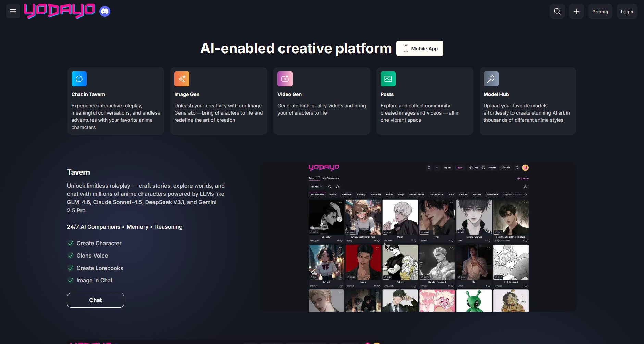Click the Model Hub wand icon
The width and height of the screenshot is (644, 344).
(x=491, y=79)
